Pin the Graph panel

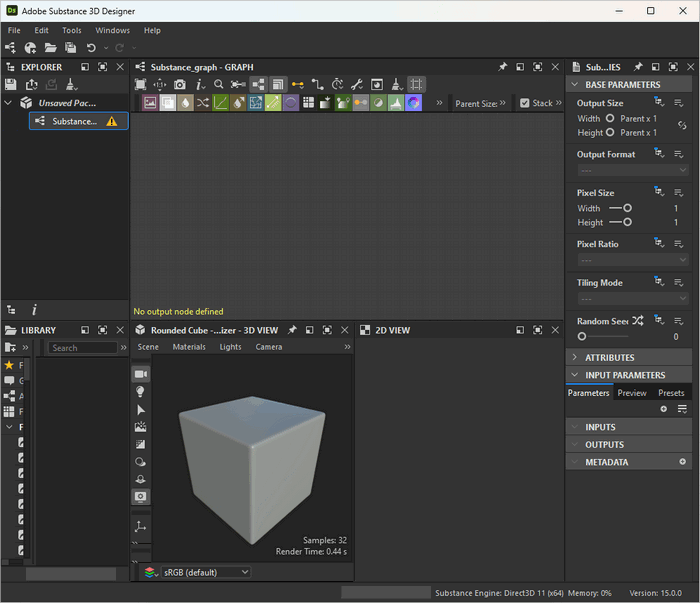coord(502,67)
